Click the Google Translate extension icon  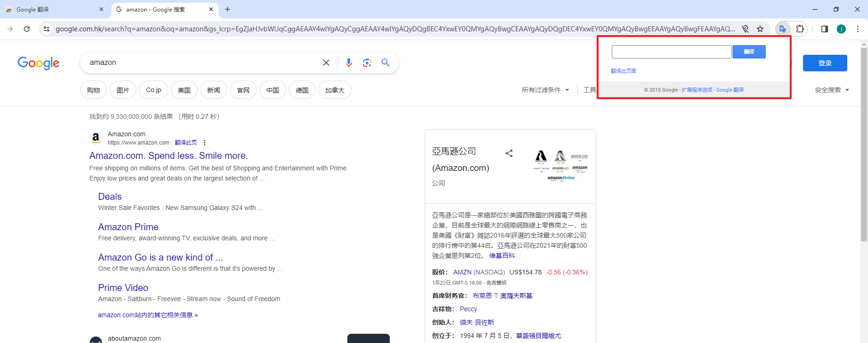point(782,29)
